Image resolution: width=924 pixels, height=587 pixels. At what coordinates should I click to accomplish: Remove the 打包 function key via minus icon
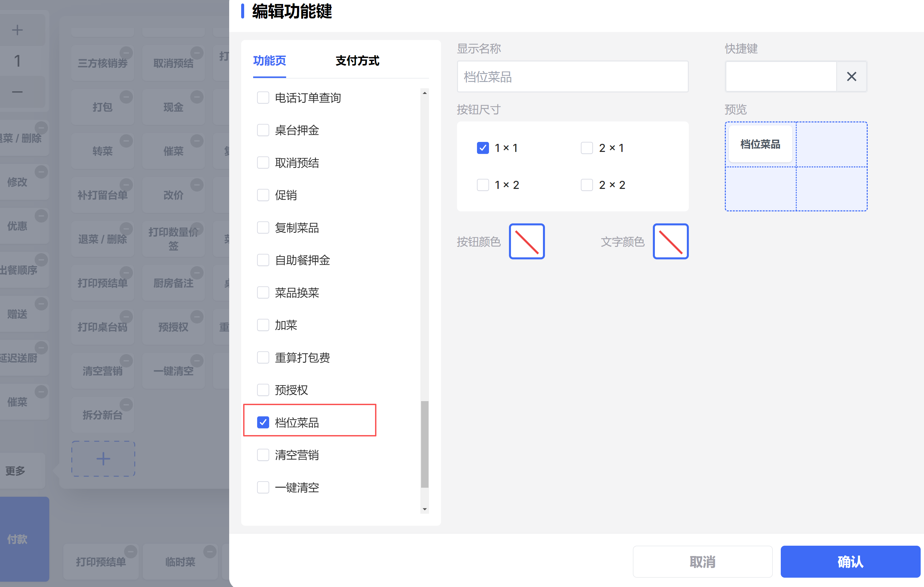click(x=126, y=97)
